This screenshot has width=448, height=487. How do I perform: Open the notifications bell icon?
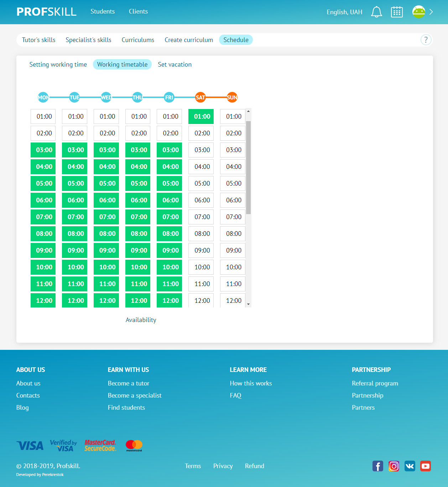pos(376,12)
